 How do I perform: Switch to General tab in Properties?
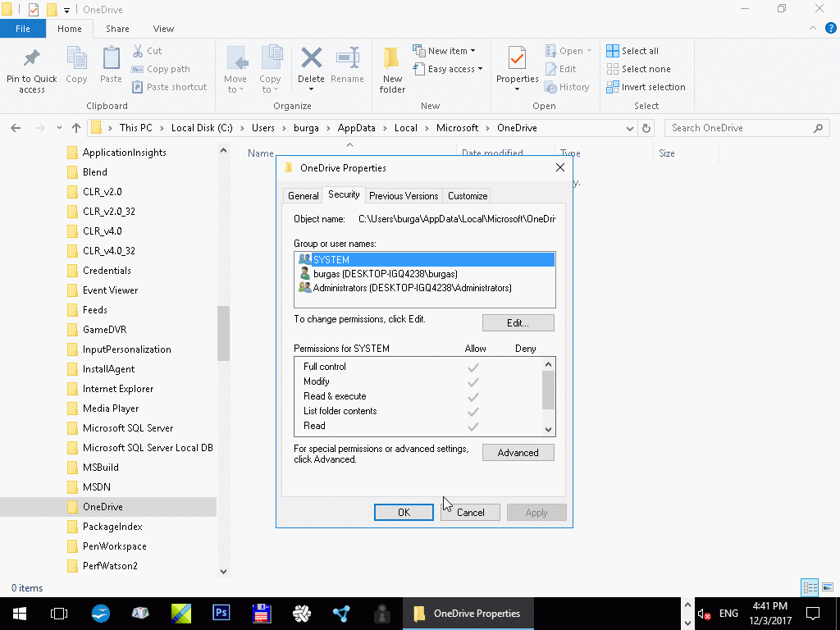(x=304, y=195)
